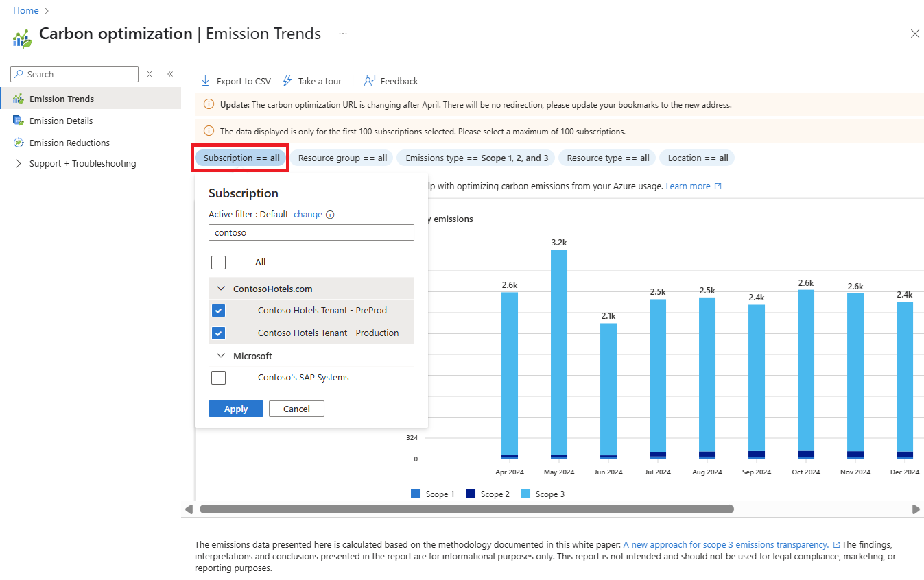Clear the sidebar search with the X icon
924x580 pixels.
click(150, 74)
